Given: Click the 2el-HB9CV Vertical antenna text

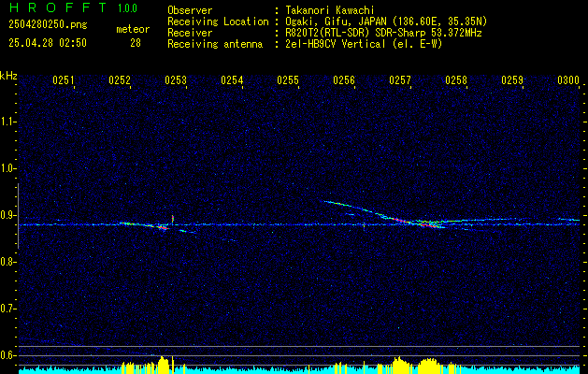Looking at the screenshot, I should coord(364,44).
